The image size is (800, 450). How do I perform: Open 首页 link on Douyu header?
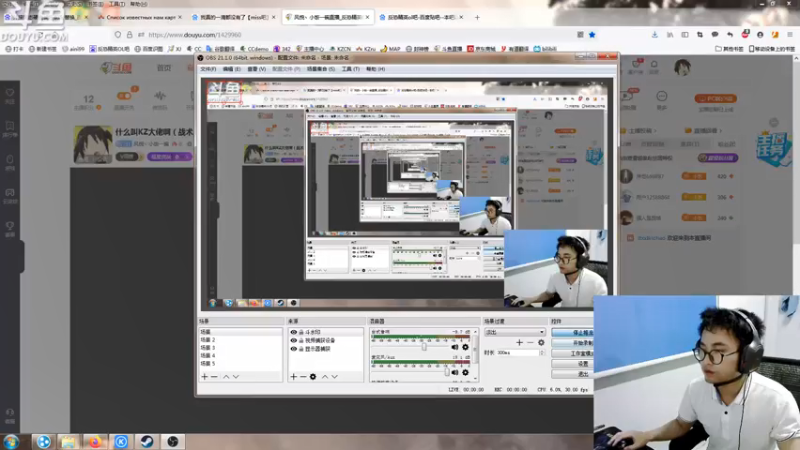[x=164, y=68]
